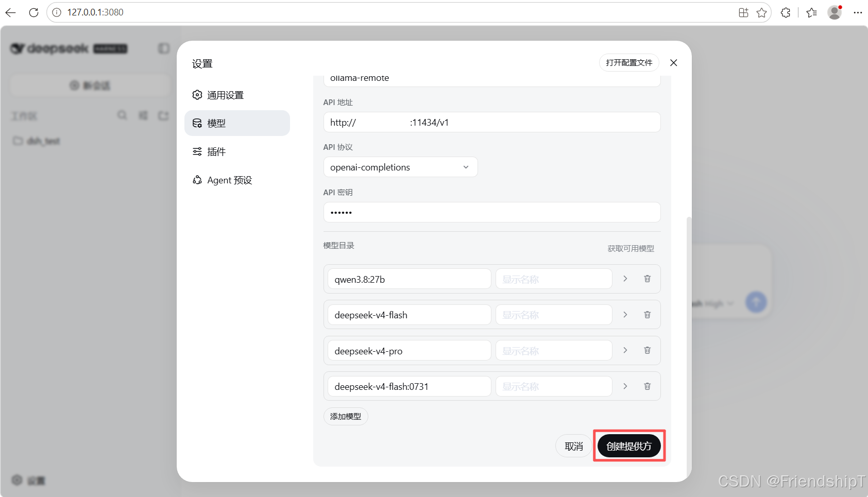Click 获取可用模型 to fetch models
The image size is (868, 497).
[631, 248]
